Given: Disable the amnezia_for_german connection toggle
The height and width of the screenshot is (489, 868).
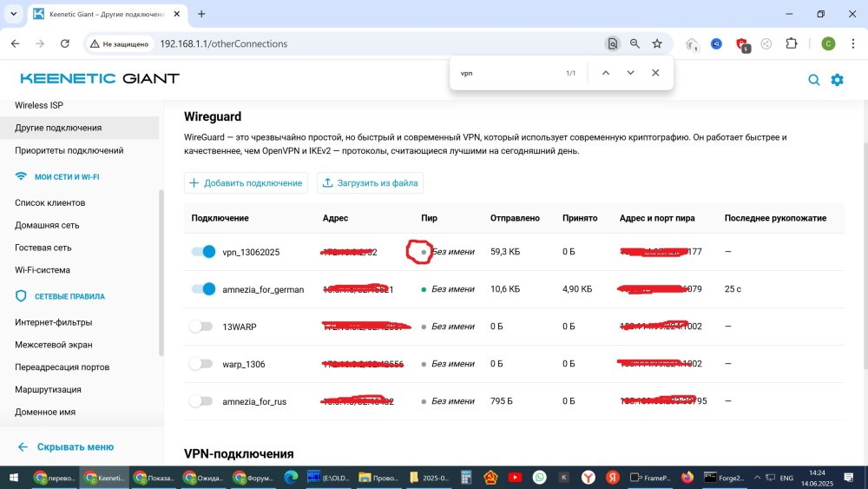Looking at the screenshot, I should click(203, 289).
